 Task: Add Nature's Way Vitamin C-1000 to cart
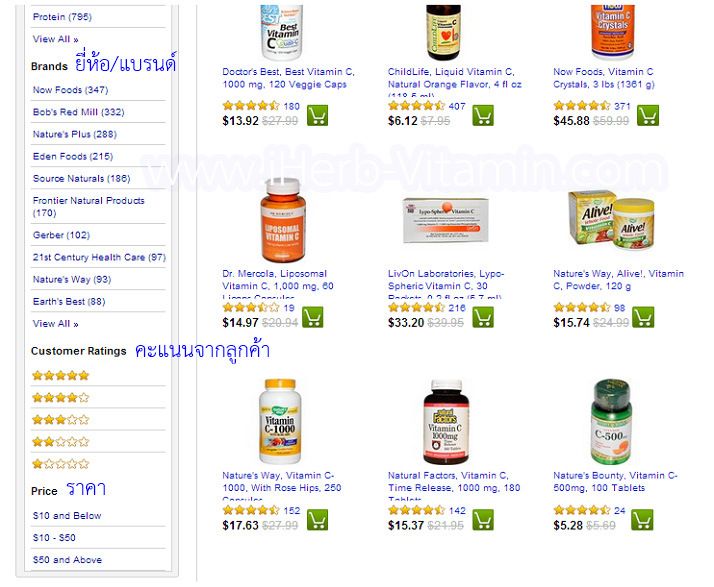(317, 520)
